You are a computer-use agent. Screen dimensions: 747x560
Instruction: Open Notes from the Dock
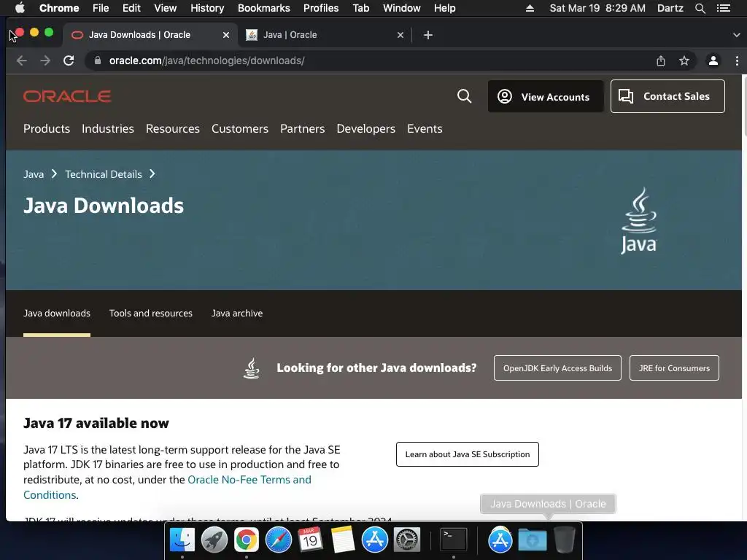coord(343,540)
